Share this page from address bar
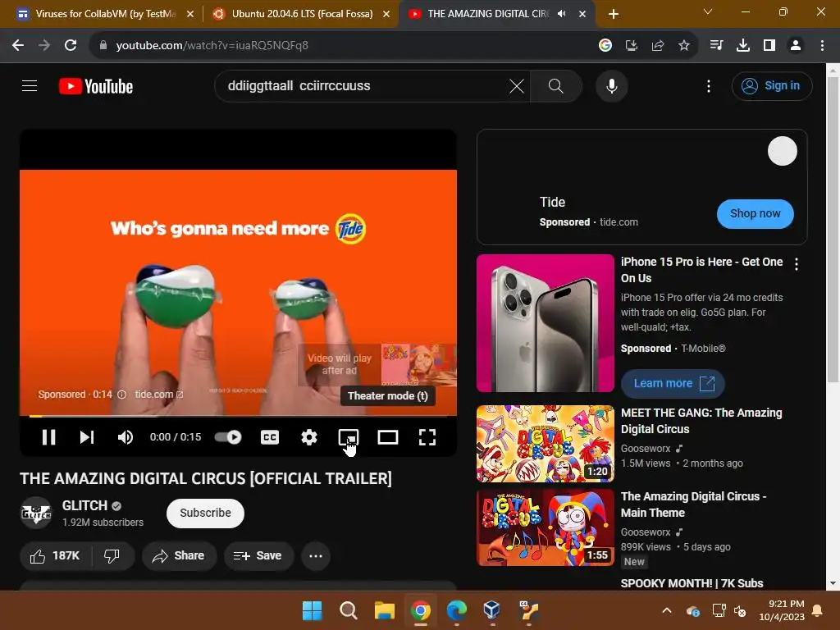 [657, 46]
